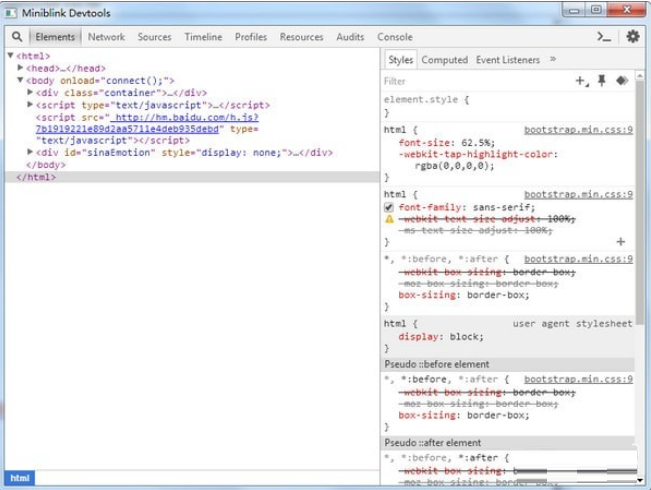Click the animation controls diamond icon
The image size is (651, 490).
tap(622, 81)
